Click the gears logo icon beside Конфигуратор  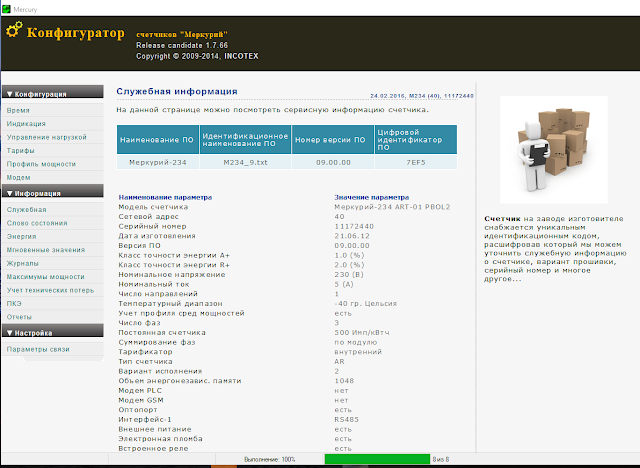[13, 30]
